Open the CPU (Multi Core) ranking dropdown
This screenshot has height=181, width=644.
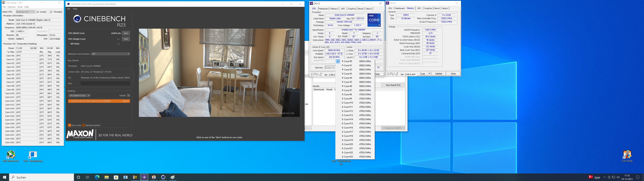coord(79,96)
